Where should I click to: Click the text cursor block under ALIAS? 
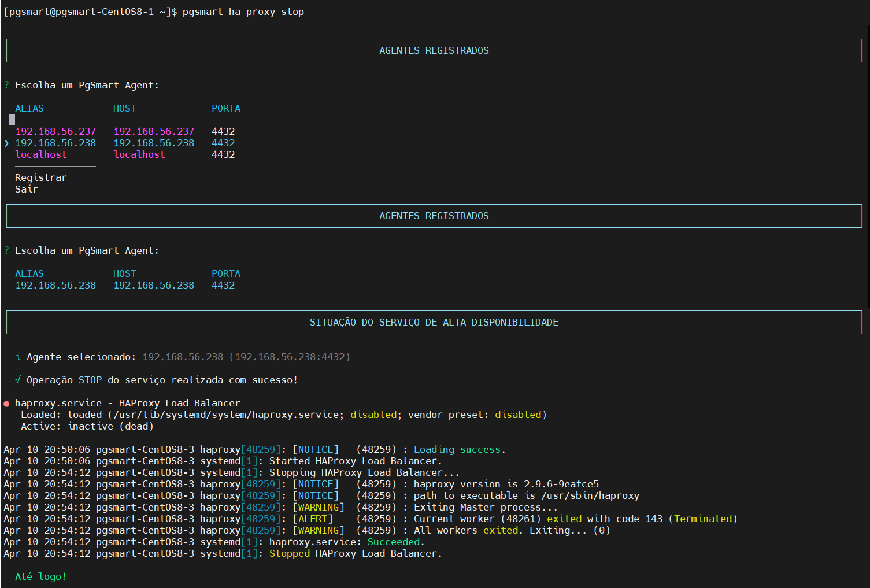click(12, 120)
